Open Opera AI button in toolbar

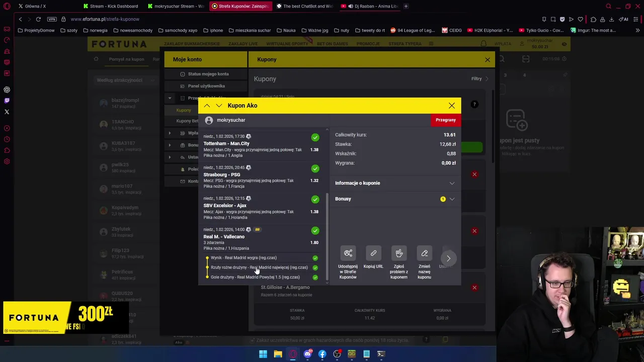[624, 19]
